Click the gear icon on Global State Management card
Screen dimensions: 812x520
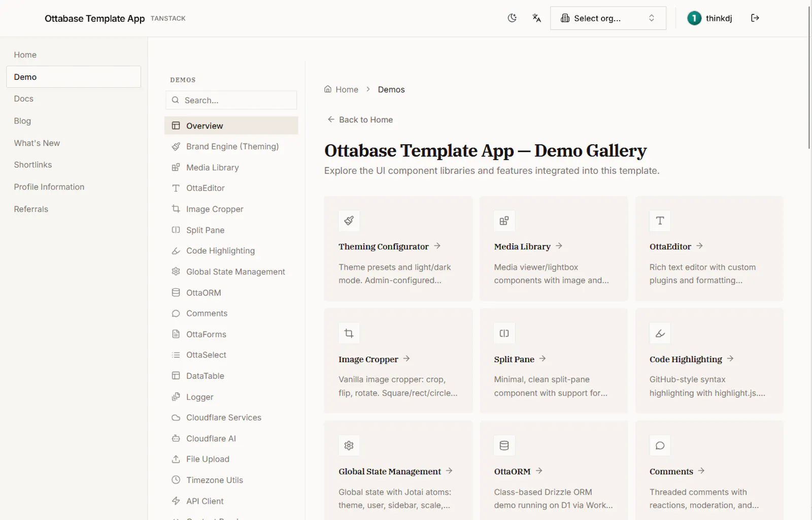click(349, 445)
